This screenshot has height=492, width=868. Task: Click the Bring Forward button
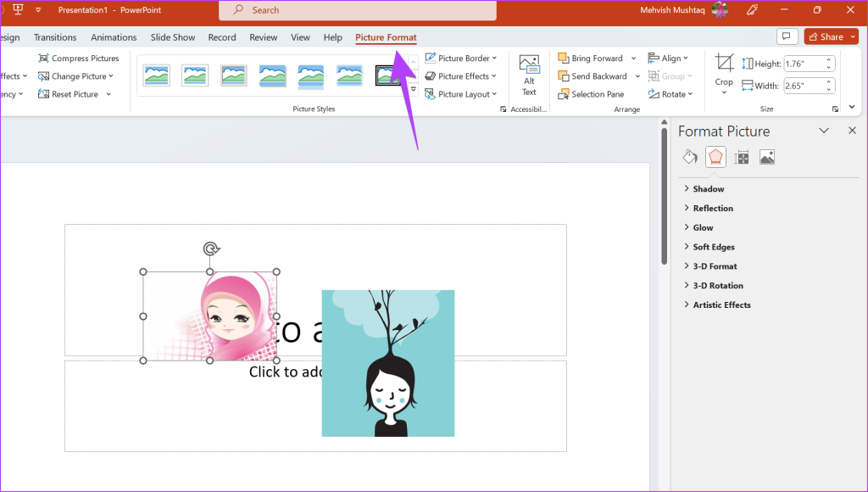(x=590, y=59)
